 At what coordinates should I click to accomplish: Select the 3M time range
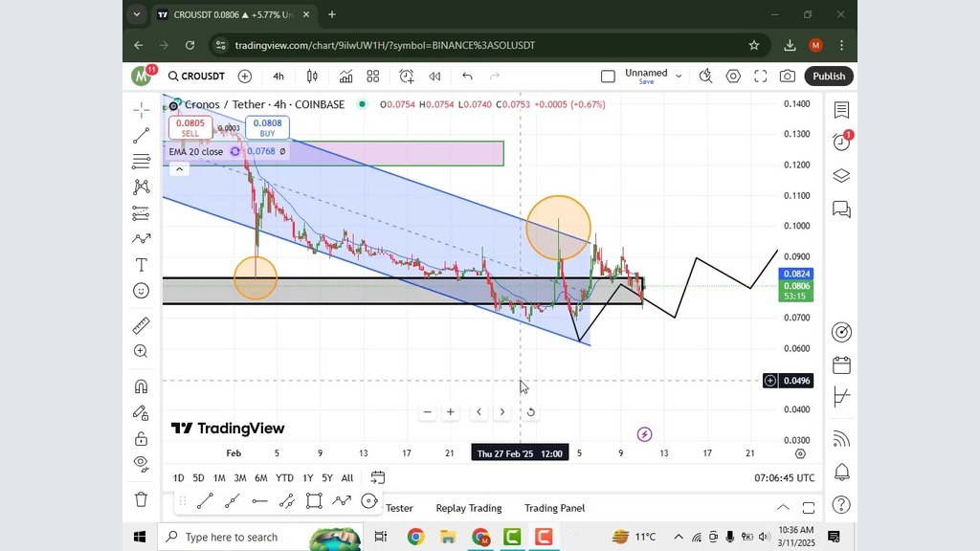[x=240, y=478]
